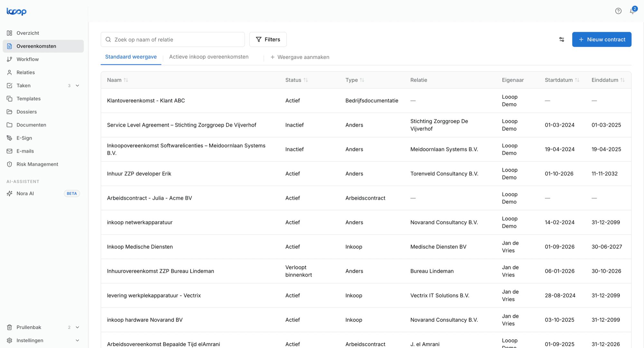Click the Verloopt binnenkort status cell
644x348 pixels.
pyautogui.click(x=298, y=271)
